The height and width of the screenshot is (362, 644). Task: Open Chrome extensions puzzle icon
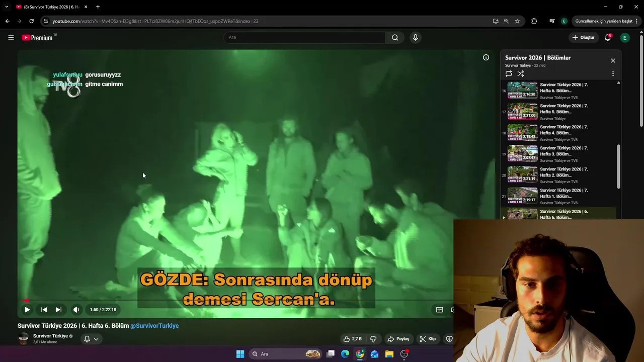click(x=534, y=21)
